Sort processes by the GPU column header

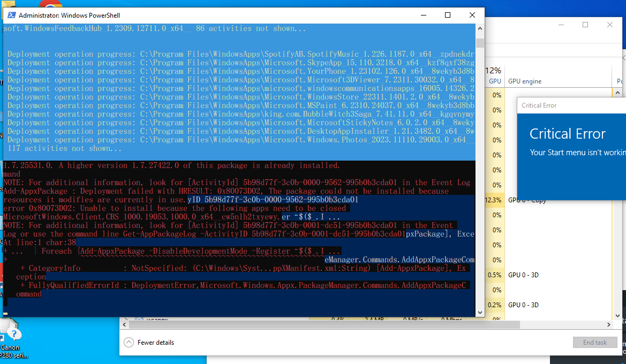495,81
